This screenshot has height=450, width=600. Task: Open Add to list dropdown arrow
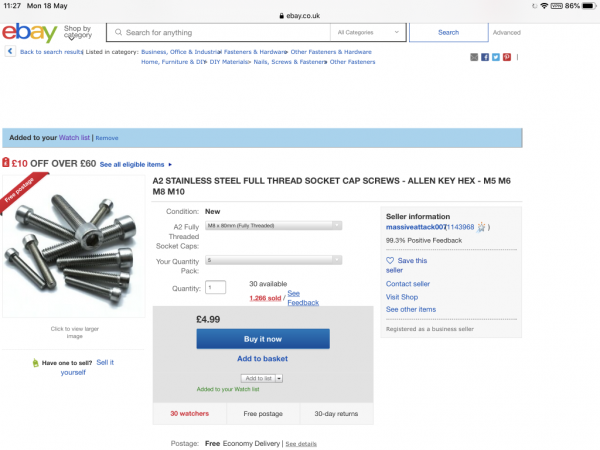(x=279, y=378)
